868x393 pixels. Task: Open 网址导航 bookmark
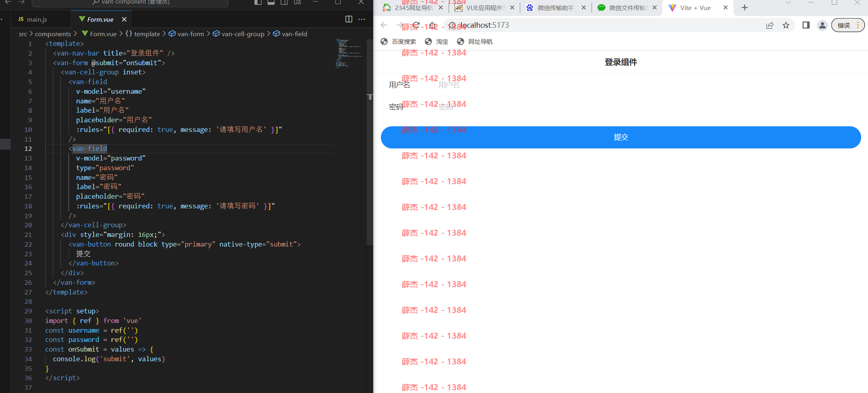pyautogui.click(x=475, y=41)
